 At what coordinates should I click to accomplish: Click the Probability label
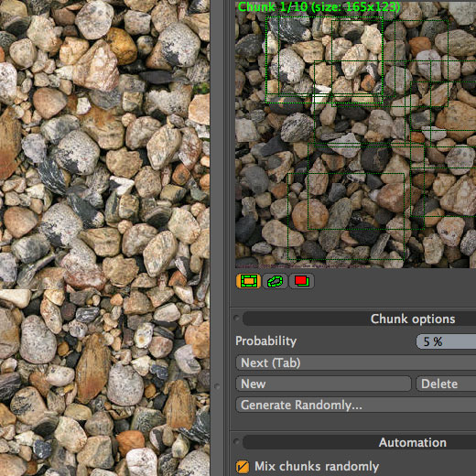point(265,341)
